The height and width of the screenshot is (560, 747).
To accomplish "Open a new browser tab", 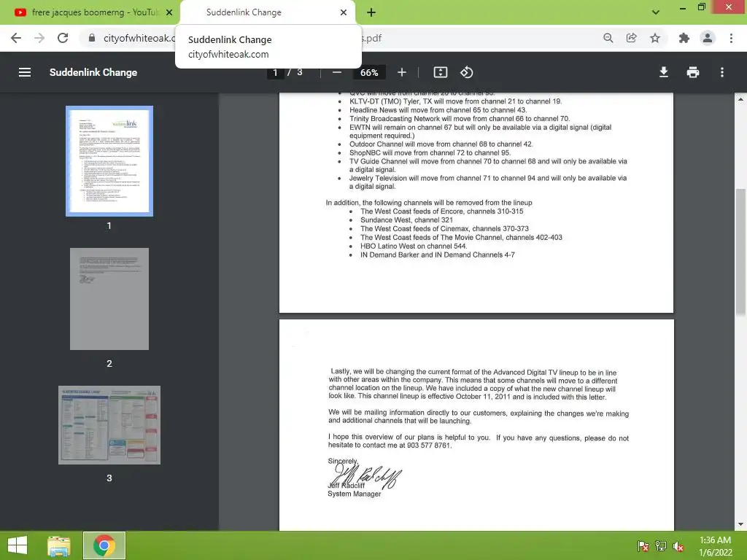I will tap(371, 12).
